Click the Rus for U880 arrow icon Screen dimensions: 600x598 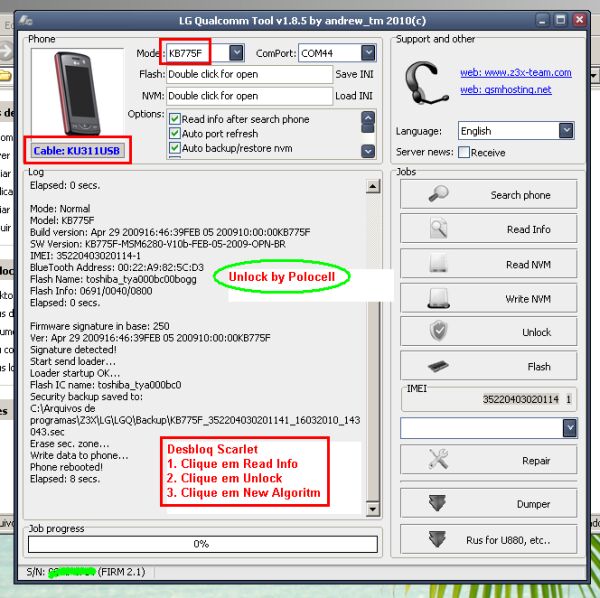437,539
